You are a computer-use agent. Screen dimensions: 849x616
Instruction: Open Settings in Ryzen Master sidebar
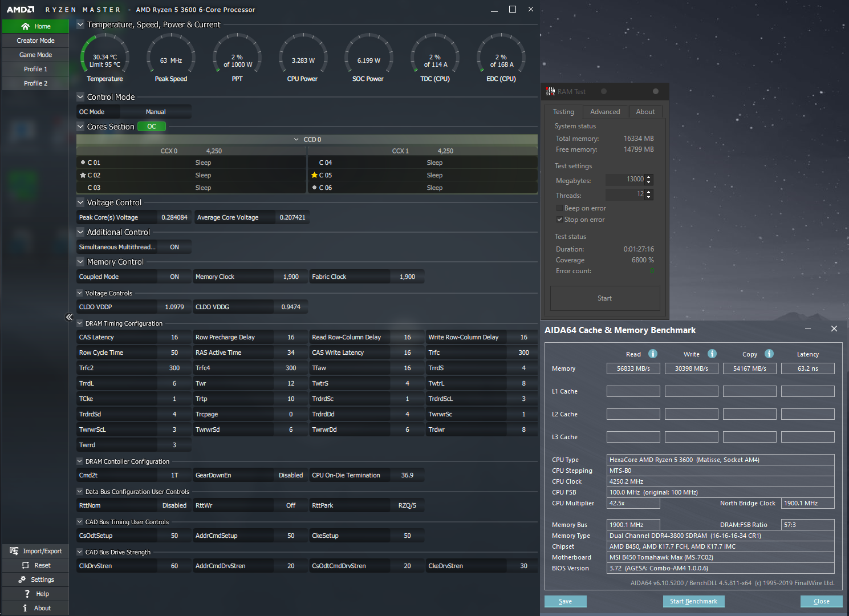(35, 579)
